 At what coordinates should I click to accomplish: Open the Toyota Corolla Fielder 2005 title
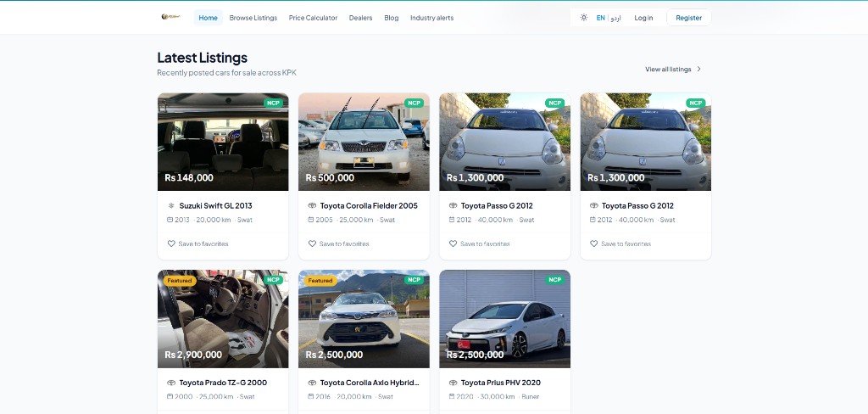click(x=369, y=205)
